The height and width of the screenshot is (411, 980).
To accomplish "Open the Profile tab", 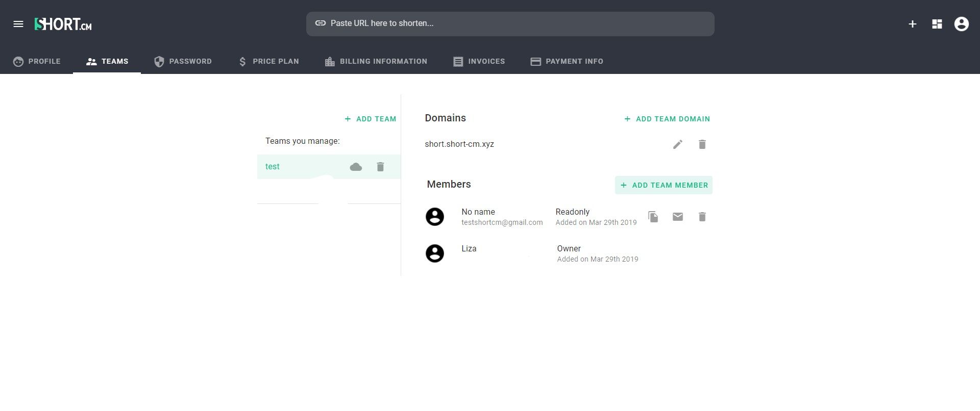I will coord(37,61).
